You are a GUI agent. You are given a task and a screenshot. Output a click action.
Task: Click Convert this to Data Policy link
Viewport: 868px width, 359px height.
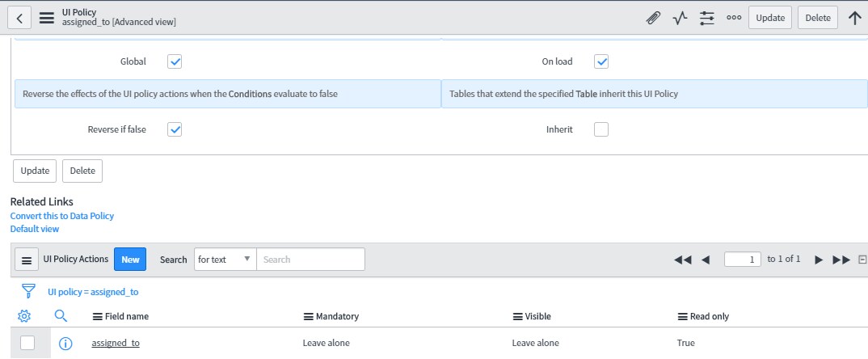[x=62, y=216]
